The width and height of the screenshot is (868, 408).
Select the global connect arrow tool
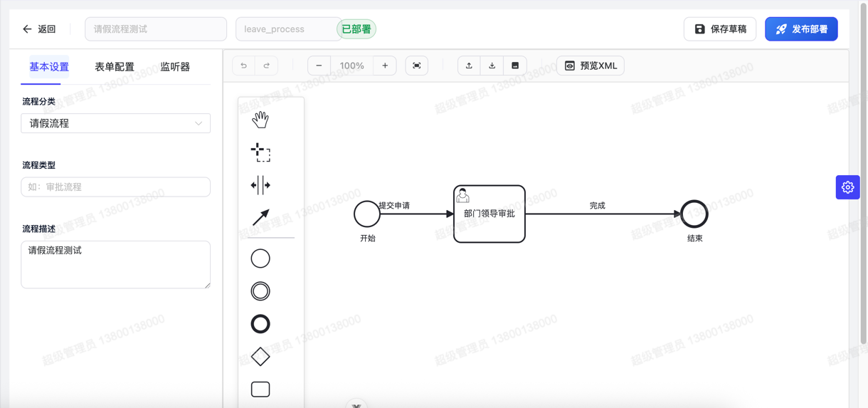tap(260, 217)
